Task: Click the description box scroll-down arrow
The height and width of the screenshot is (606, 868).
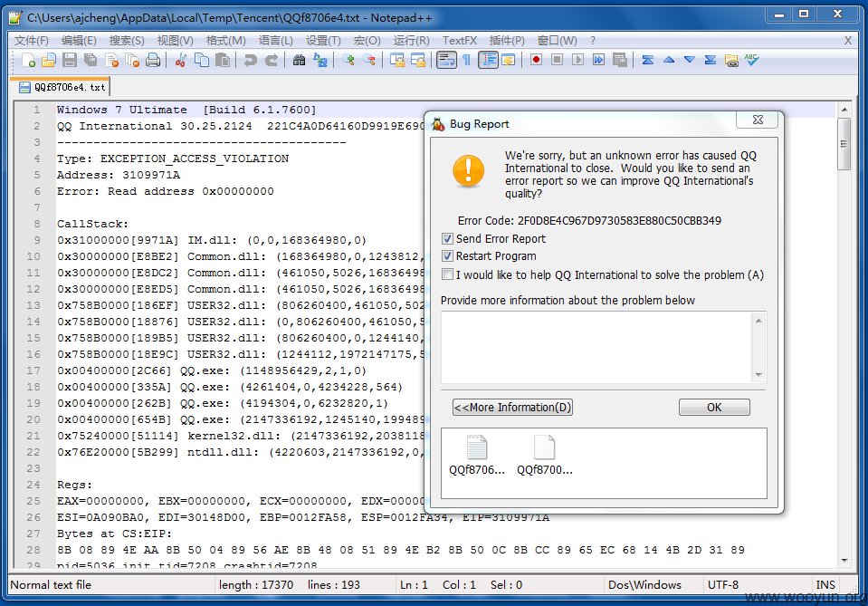Action: click(x=758, y=375)
